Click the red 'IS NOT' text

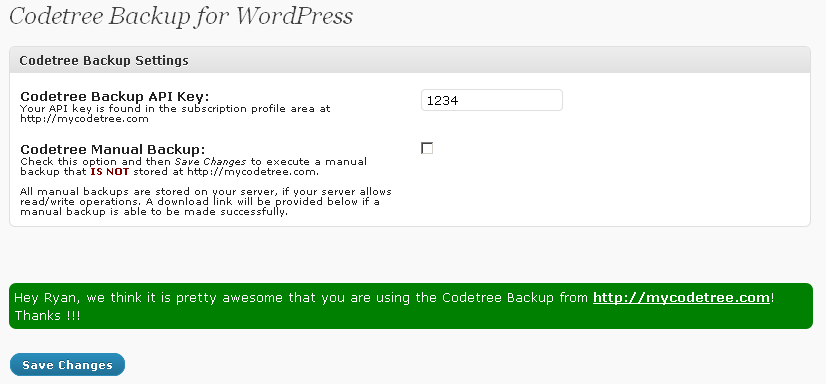coord(110,172)
